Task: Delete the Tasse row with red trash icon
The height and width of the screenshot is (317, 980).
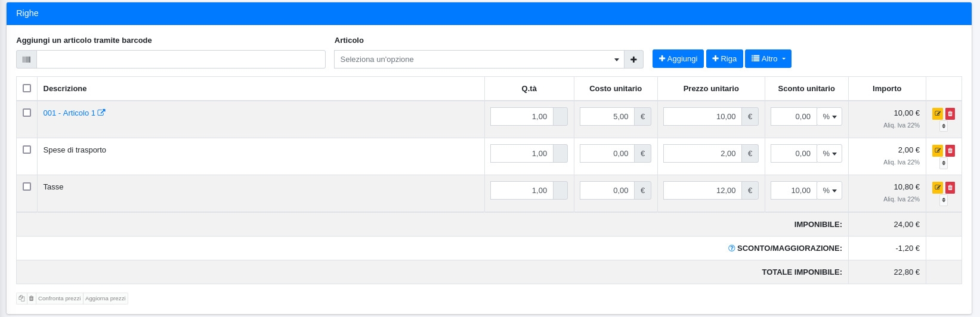Action: pyautogui.click(x=950, y=188)
